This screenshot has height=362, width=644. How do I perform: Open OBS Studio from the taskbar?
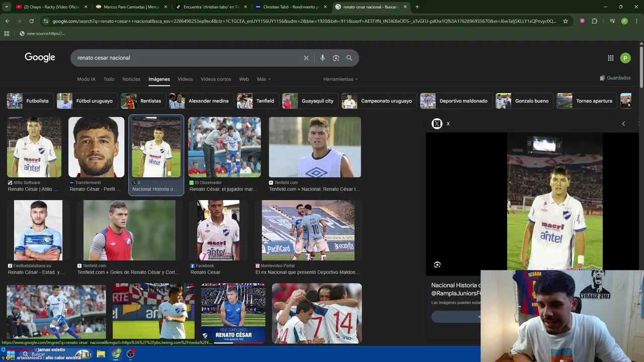pyautogui.click(x=131, y=354)
